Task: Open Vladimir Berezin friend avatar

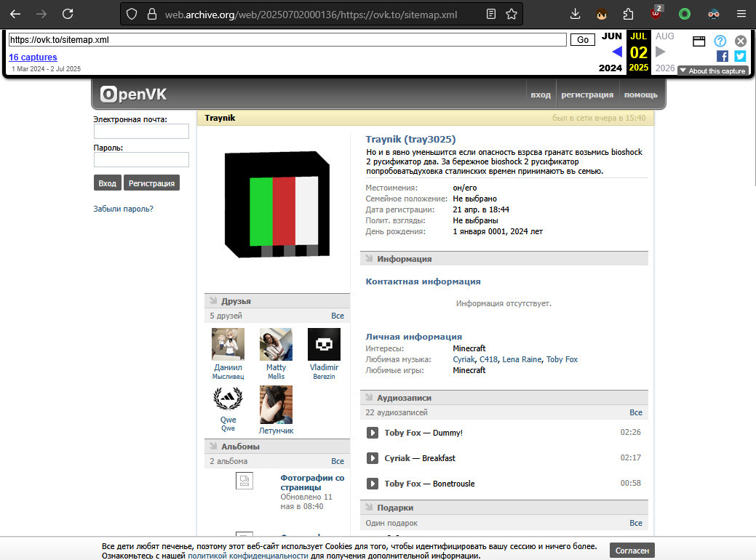Action: click(x=324, y=344)
